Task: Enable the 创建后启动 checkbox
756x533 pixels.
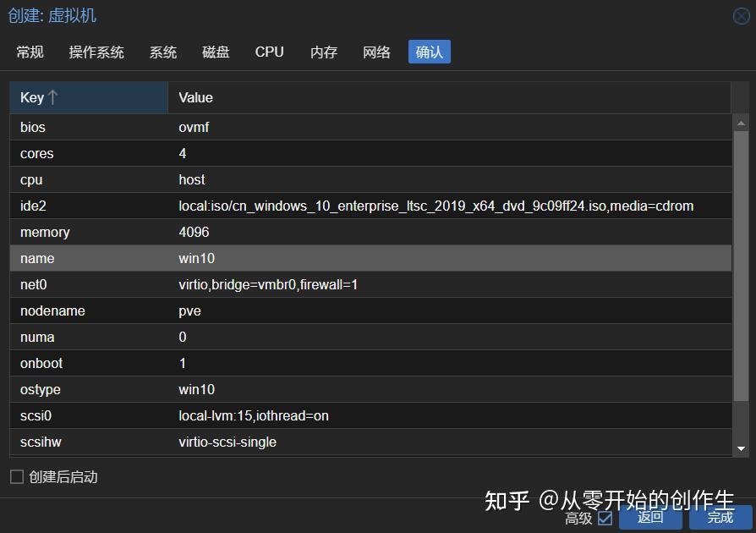Action: 17,477
